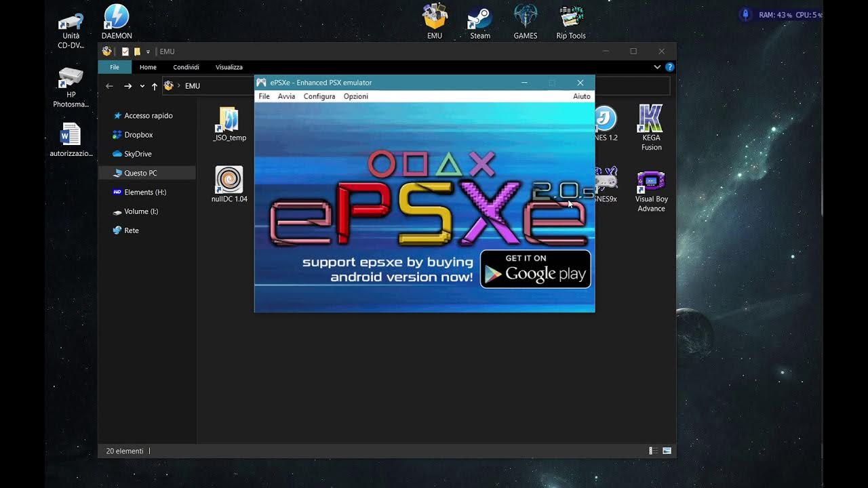Click the RAM CPU monitor widget
The height and width of the screenshot is (488, 868).
click(x=781, y=14)
